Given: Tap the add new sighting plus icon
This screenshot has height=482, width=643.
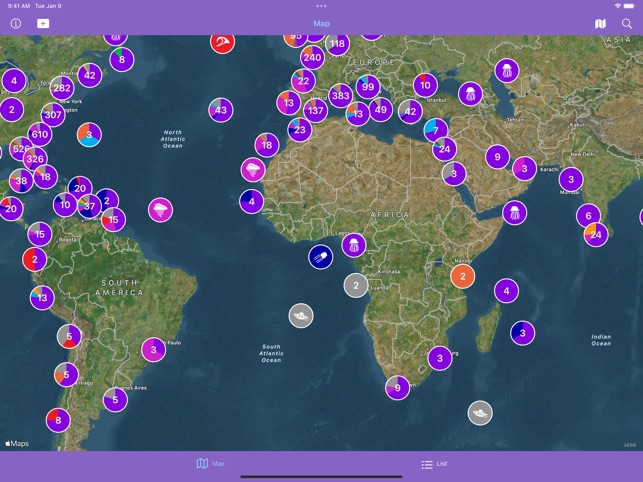Looking at the screenshot, I should point(43,23).
